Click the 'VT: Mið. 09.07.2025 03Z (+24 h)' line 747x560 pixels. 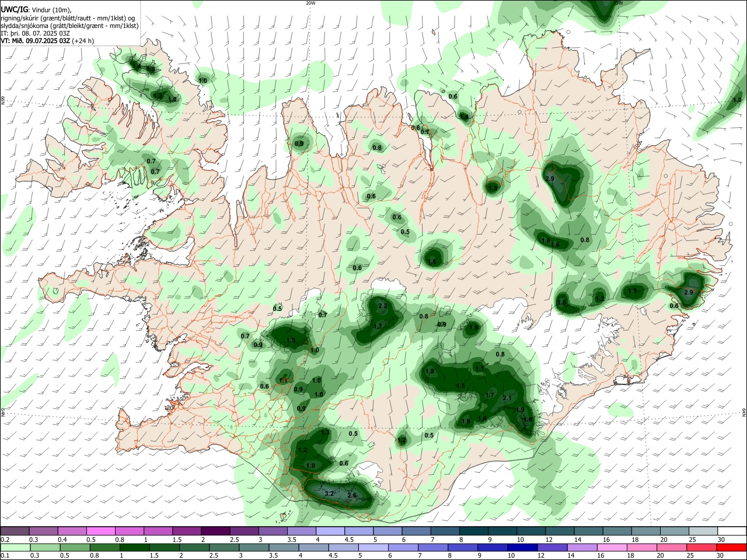point(47,41)
